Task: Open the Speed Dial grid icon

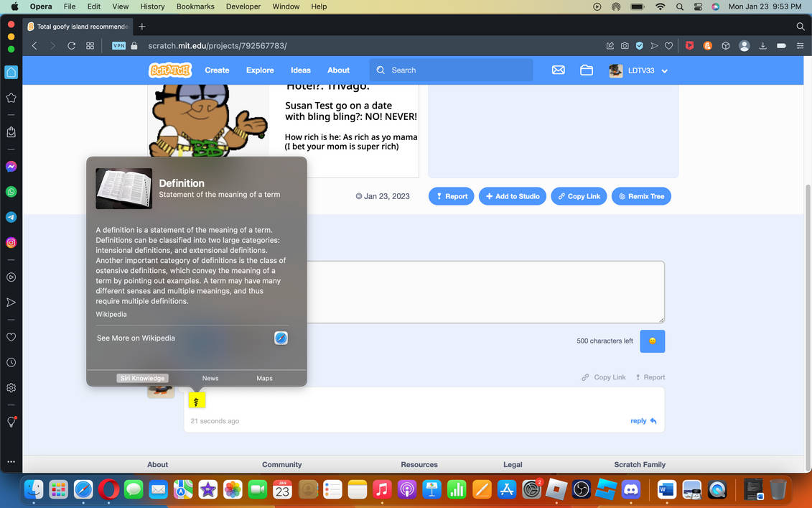Action: [x=90, y=45]
